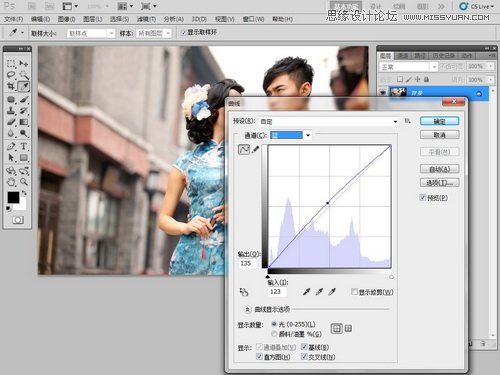Viewport: 500px width, 375px height.
Task: Select the History Brush tool
Action: pos(24,110)
